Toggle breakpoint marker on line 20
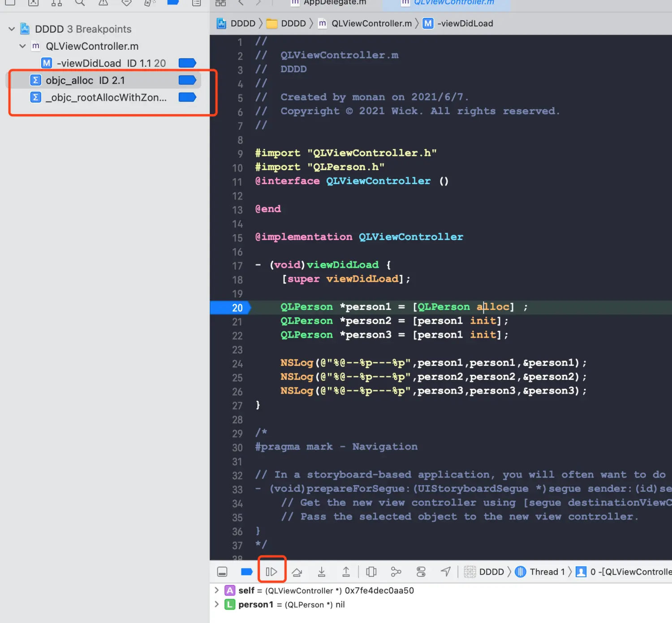Screen dimensions: 672x623 pyautogui.click(x=230, y=307)
